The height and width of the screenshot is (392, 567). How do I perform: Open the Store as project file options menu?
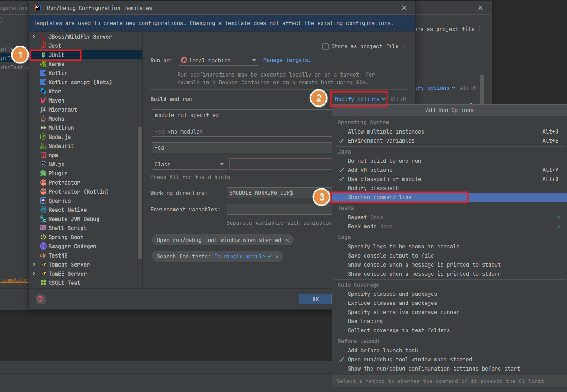point(403,46)
